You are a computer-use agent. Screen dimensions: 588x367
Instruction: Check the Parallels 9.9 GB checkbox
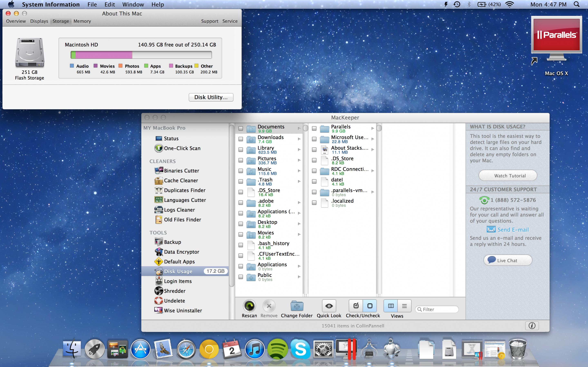click(314, 128)
